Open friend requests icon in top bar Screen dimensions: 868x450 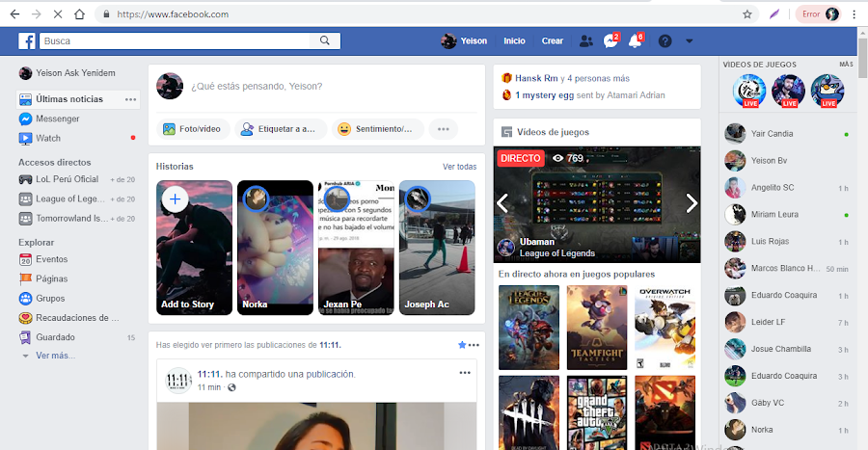pyautogui.click(x=585, y=40)
